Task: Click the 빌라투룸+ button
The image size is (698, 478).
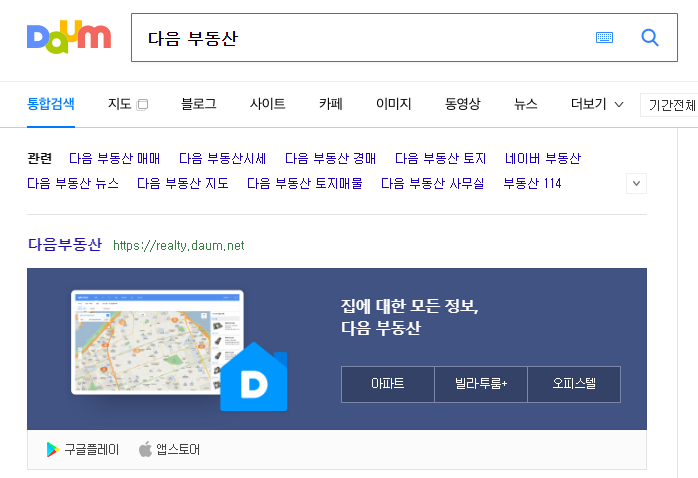Action: pos(481,384)
